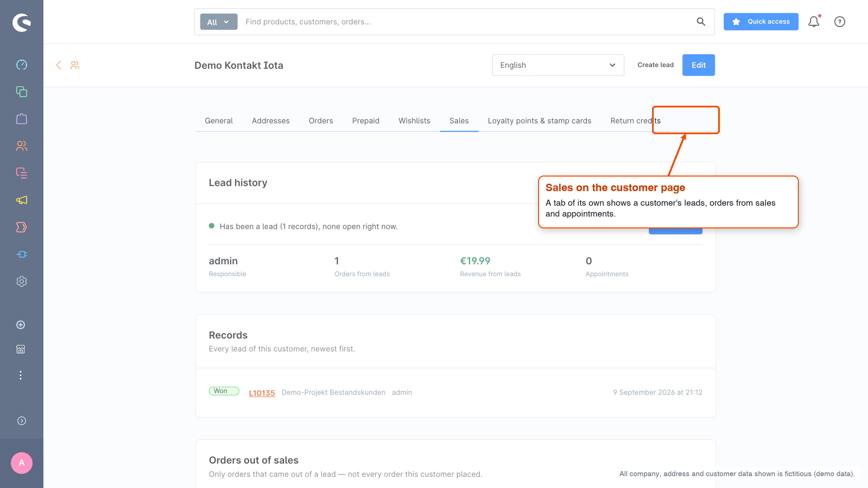
Task: Click the blue Edit button
Action: (x=698, y=65)
